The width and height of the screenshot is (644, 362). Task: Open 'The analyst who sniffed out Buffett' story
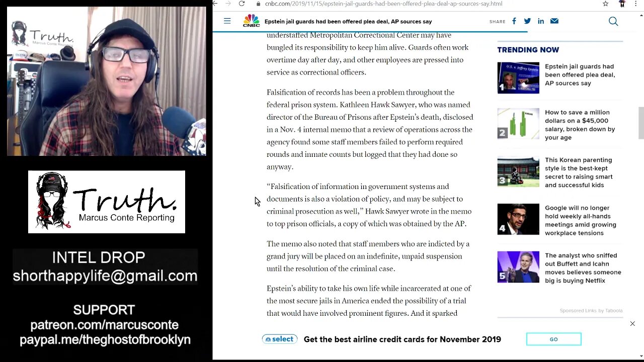point(583,268)
